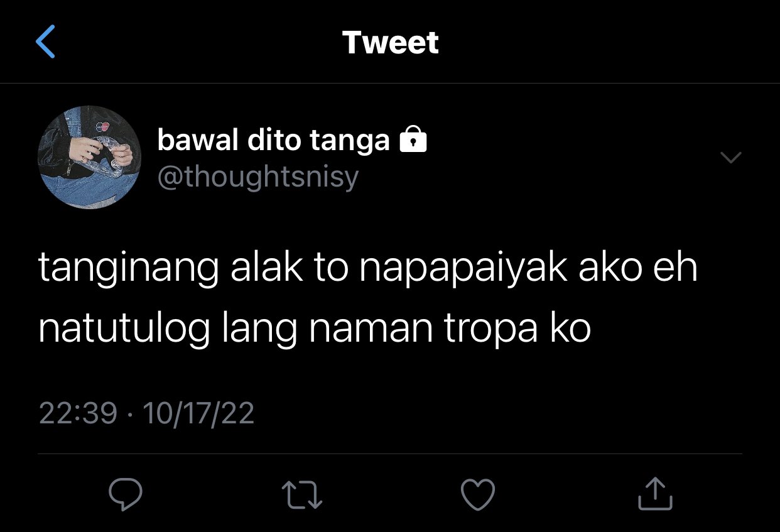Like the tweet with the heart icon
Image resolution: width=780 pixels, height=532 pixels.
point(478,494)
